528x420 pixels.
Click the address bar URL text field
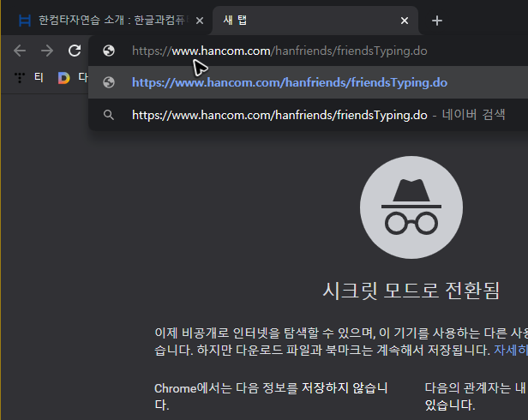[279, 51]
